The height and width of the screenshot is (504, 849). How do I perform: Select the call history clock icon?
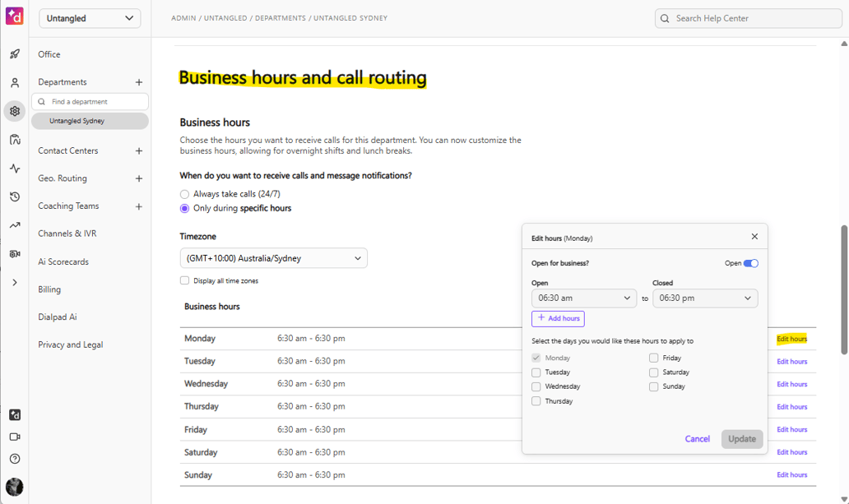point(14,197)
